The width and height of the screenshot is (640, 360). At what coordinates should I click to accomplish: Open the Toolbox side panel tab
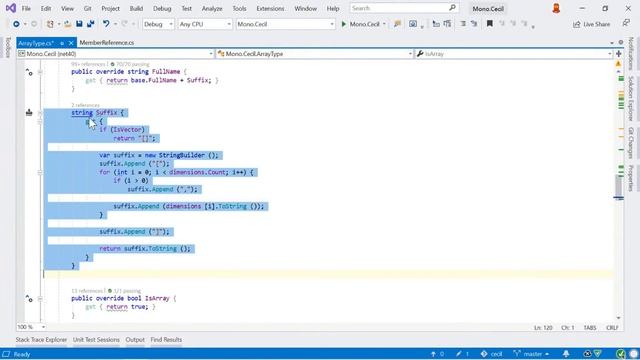coord(7,47)
